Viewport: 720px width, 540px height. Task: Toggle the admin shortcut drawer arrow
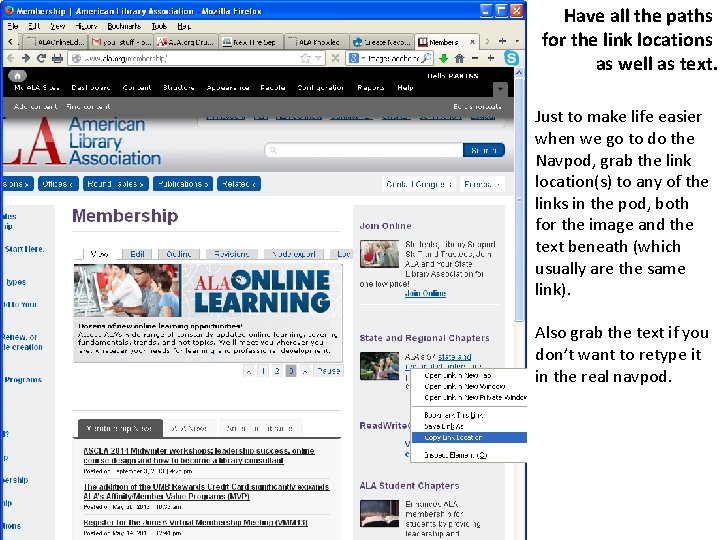(x=500, y=89)
